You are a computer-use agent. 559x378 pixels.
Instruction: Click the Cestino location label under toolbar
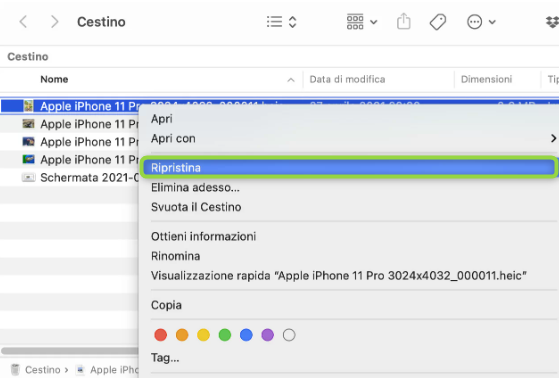(x=28, y=56)
